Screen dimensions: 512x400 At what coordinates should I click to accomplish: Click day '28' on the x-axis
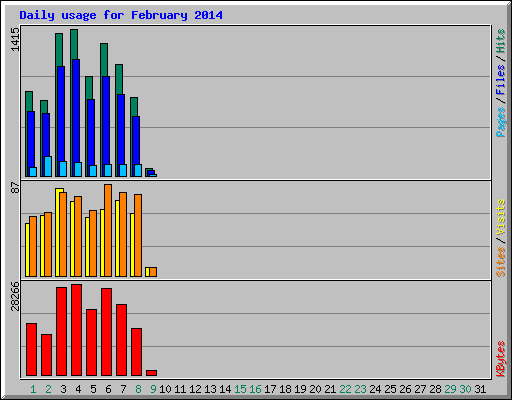point(435,389)
